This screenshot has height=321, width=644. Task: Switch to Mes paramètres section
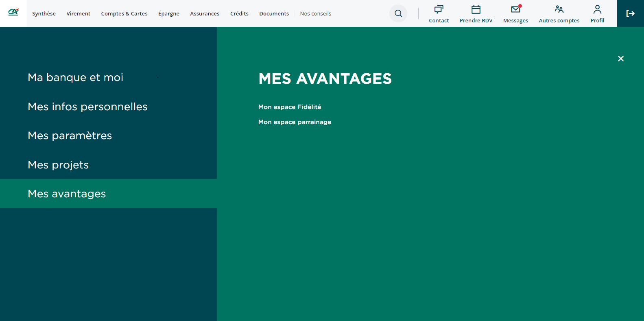tap(70, 135)
